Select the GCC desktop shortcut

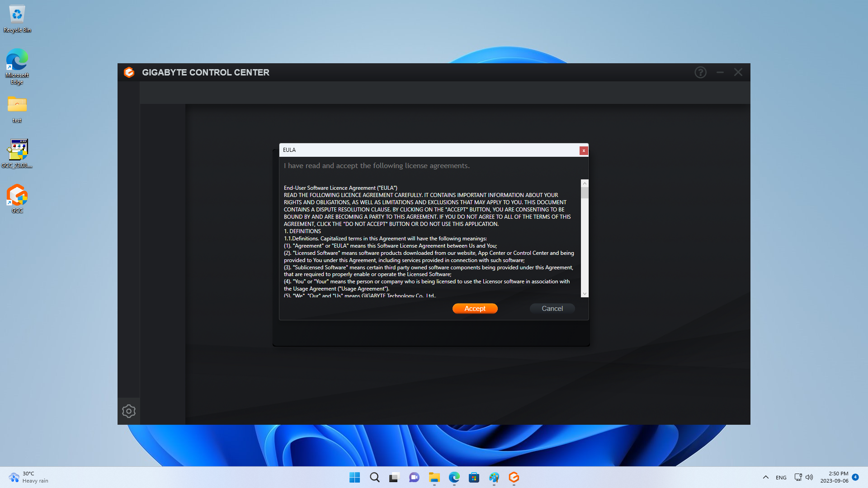[x=17, y=198]
